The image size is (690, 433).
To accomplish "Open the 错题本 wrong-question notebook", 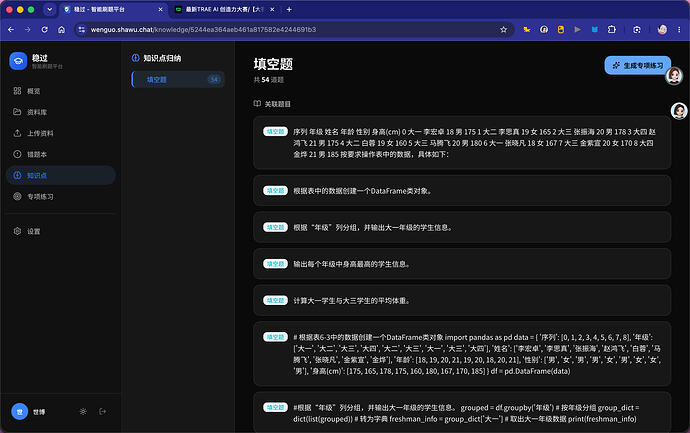I will tap(61, 154).
